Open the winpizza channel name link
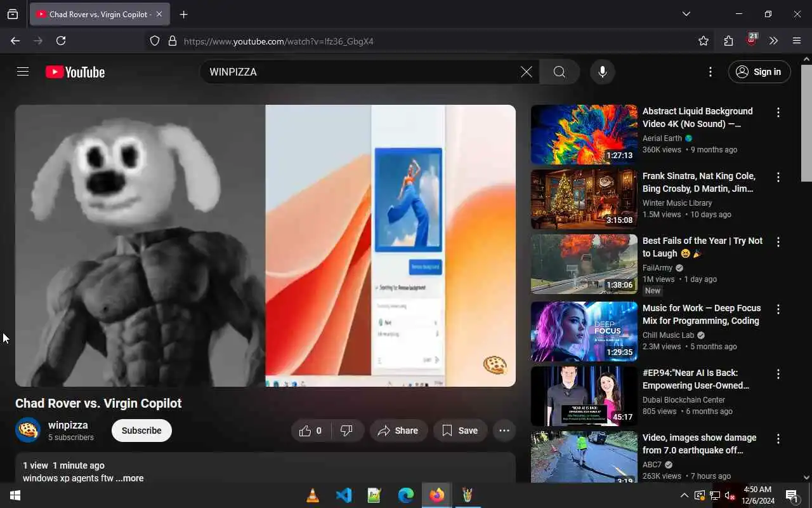The image size is (812, 508). [68, 425]
